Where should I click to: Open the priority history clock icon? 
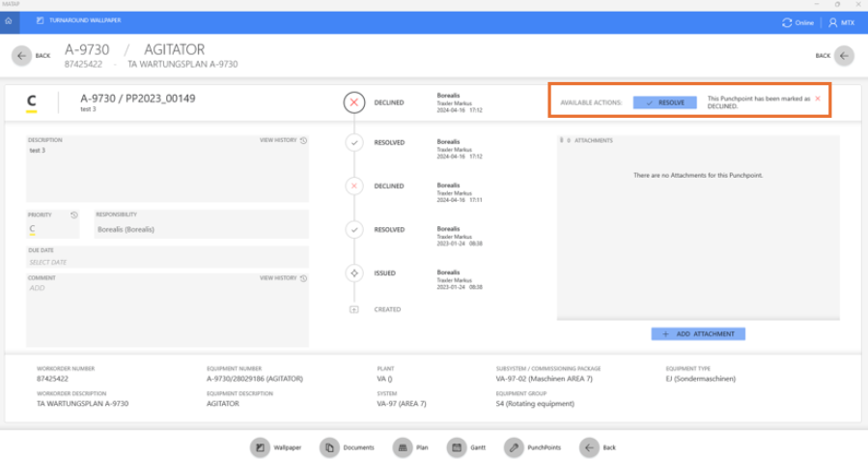[x=74, y=215]
